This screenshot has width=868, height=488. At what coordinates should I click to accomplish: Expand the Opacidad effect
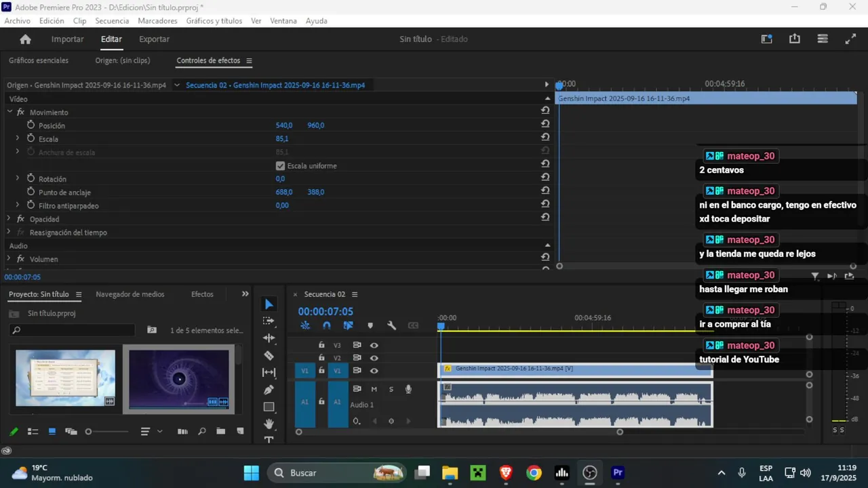click(x=9, y=218)
